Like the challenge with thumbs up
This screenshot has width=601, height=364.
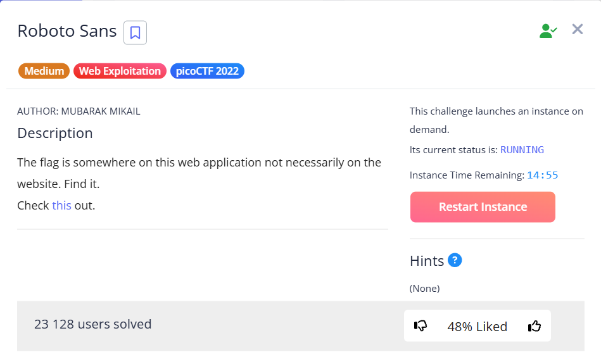point(535,326)
